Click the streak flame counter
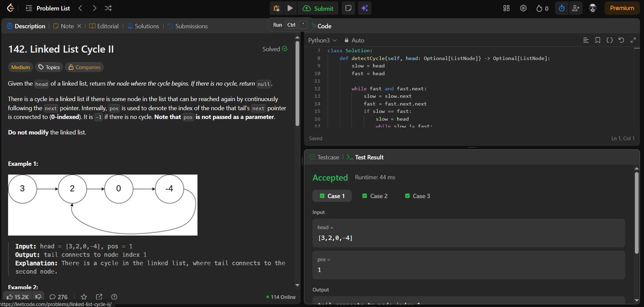The height and width of the screenshot is (307, 644). [x=542, y=8]
